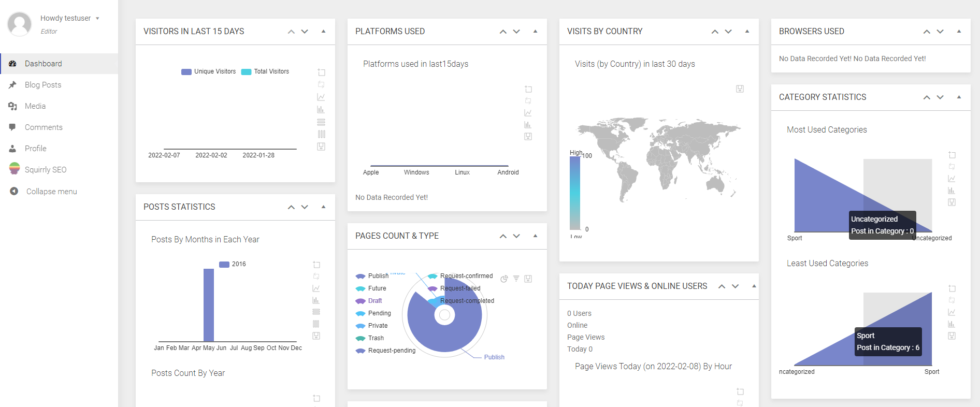This screenshot has height=407, width=980.
Task: Switch Visitors chart to line view
Action: pos(321,97)
